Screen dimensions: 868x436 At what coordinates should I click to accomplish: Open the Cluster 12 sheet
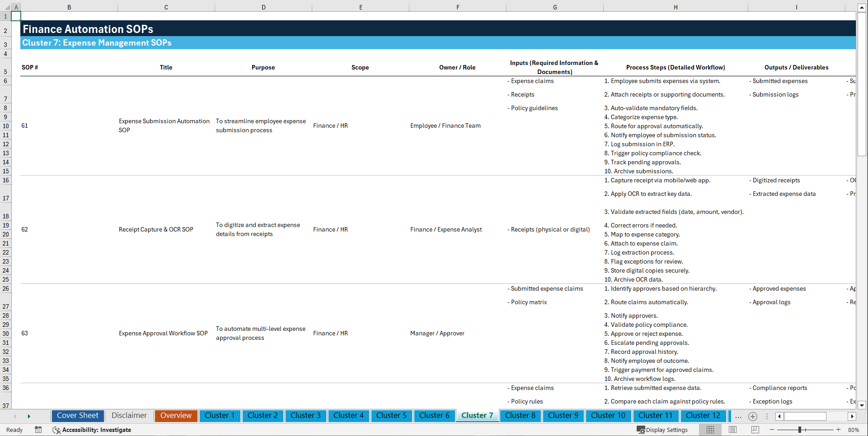[703, 416]
